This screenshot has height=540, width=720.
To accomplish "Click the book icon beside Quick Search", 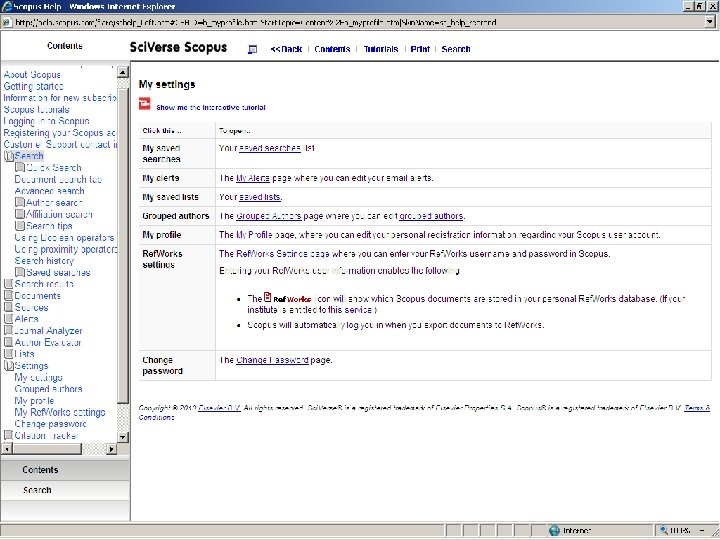I will [x=20, y=167].
